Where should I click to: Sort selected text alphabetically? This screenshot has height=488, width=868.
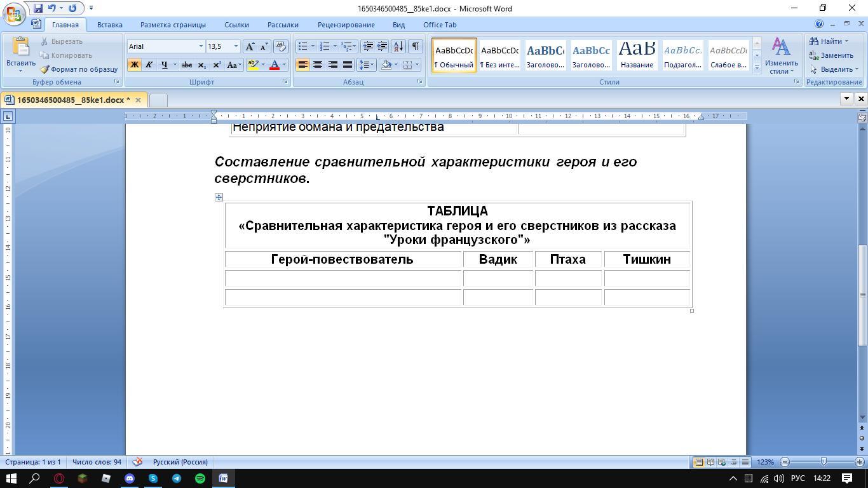[398, 46]
